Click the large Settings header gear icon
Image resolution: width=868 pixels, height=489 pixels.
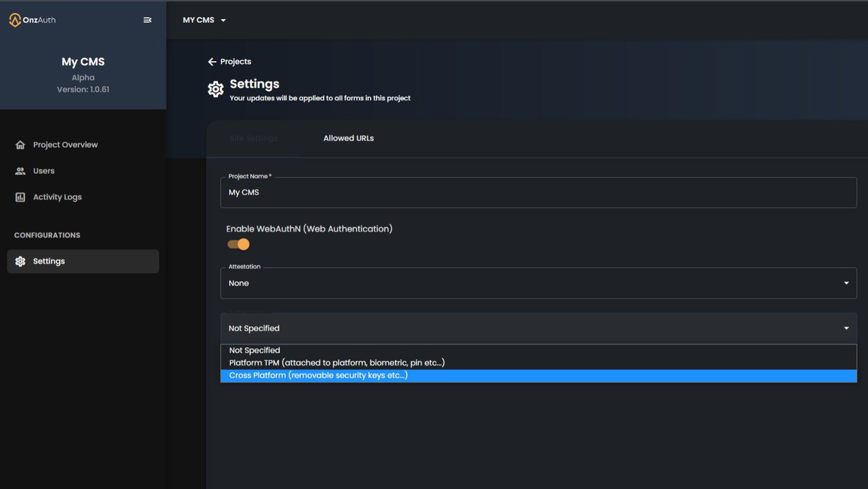point(216,89)
